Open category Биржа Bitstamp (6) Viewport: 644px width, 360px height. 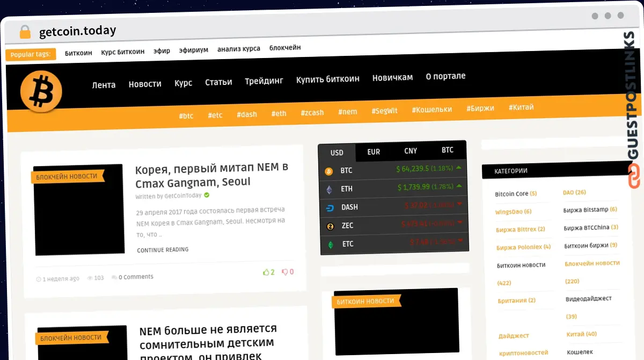(x=590, y=210)
